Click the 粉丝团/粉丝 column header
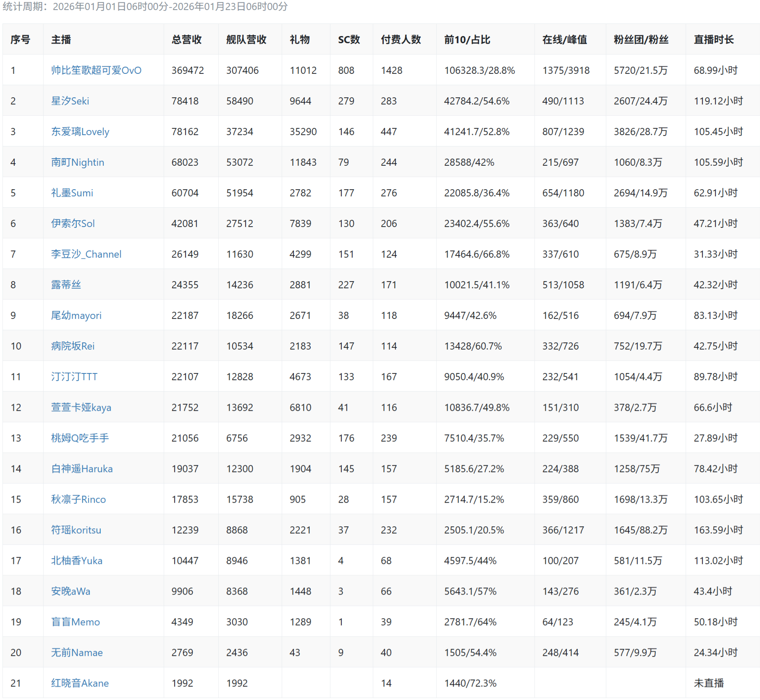The height and width of the screenshot is (700, 760). [x=641, y=39]
